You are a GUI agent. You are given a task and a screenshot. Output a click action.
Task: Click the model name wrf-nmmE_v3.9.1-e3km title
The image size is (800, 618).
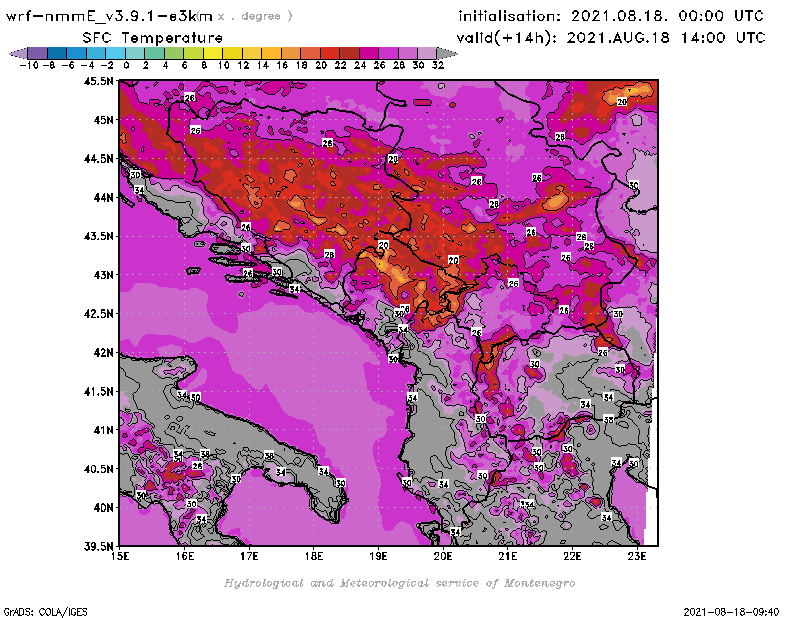pyautogui.click(x=109, y=16)
